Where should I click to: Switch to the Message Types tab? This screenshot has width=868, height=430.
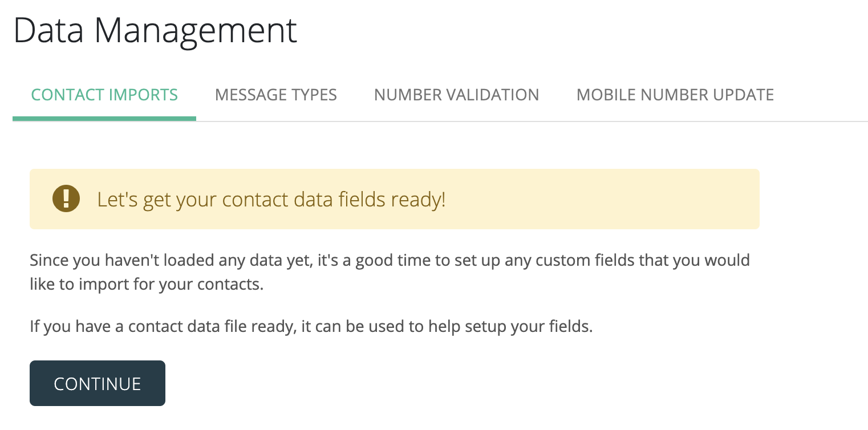pos(275,95)
